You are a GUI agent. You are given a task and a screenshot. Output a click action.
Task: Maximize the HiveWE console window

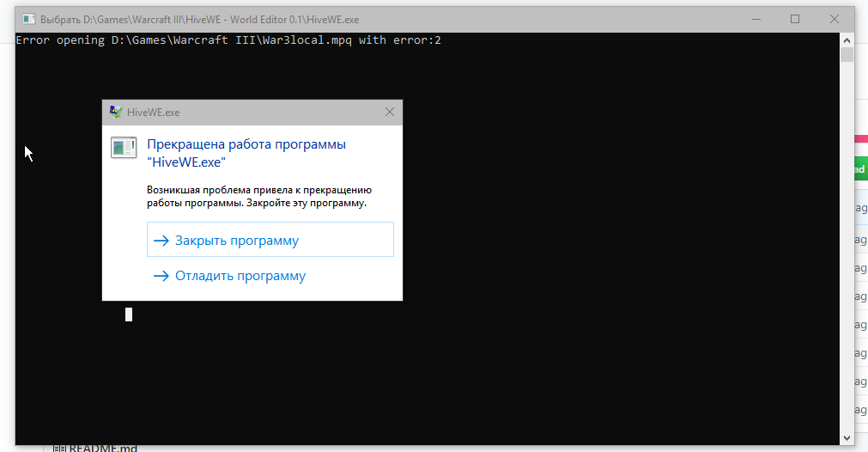[x=795, y=20]
